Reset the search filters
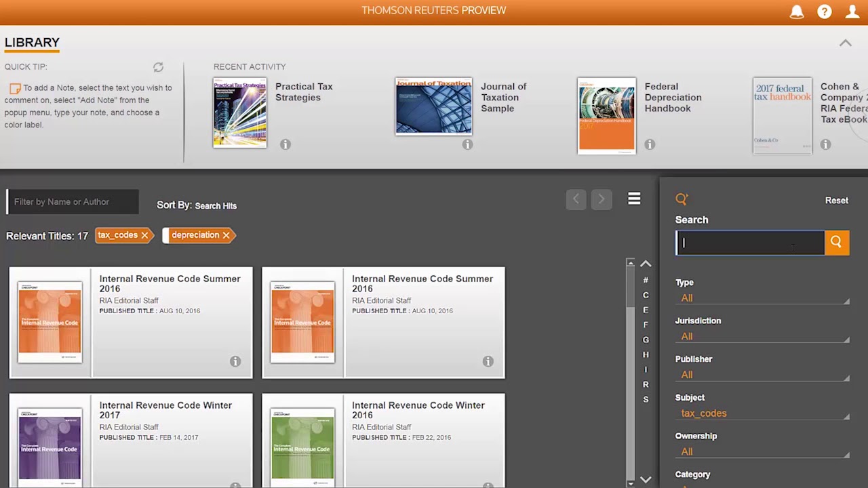Image resolution: width=868 pixels, height=488 pixels. (x=836, y=201)
